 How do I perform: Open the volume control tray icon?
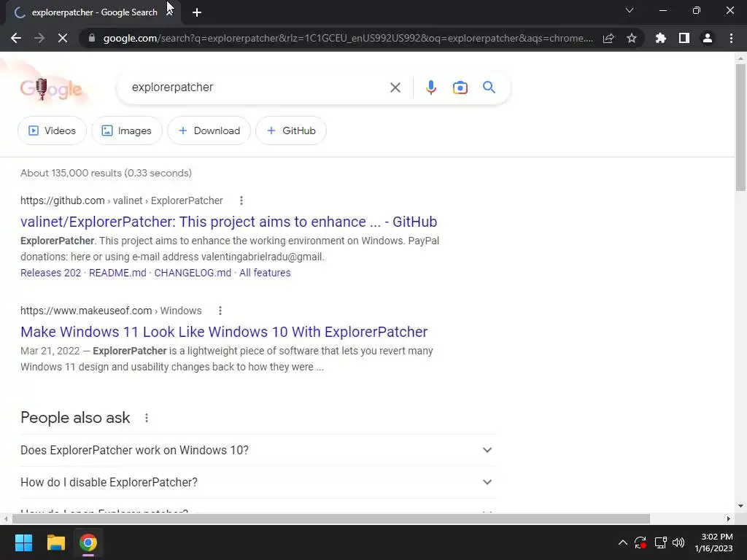point(678,542)
